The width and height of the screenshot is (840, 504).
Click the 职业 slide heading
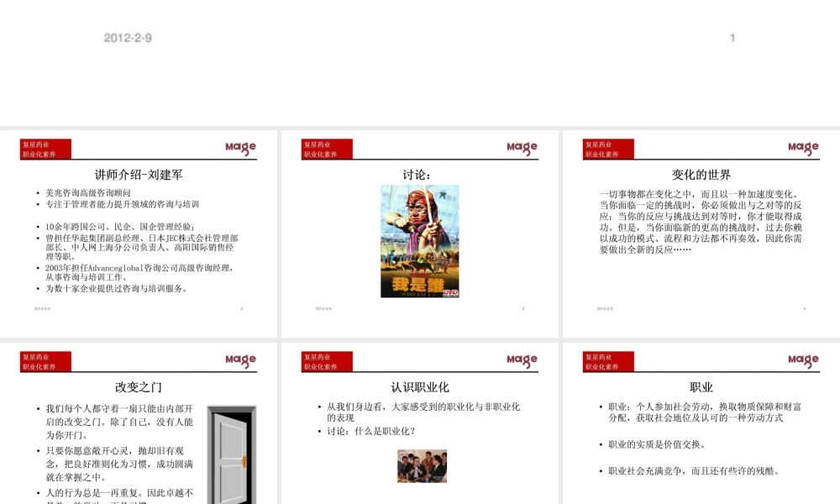[x=702, y=386]
